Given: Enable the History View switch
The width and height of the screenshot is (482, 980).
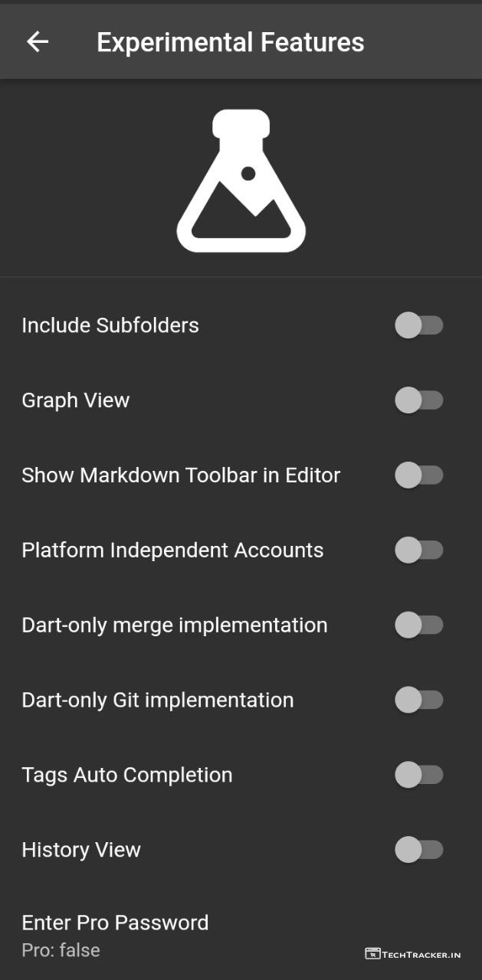Looking at the screenshot, I should 418,850.
